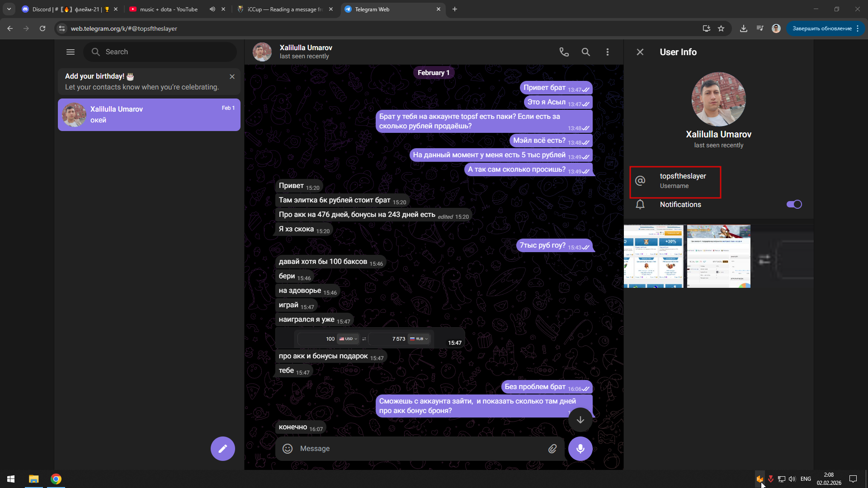Open the emoji picker in message box
The width and height of the screenshot is (868, 488).
pyautogui.click(x=288, y=449)
